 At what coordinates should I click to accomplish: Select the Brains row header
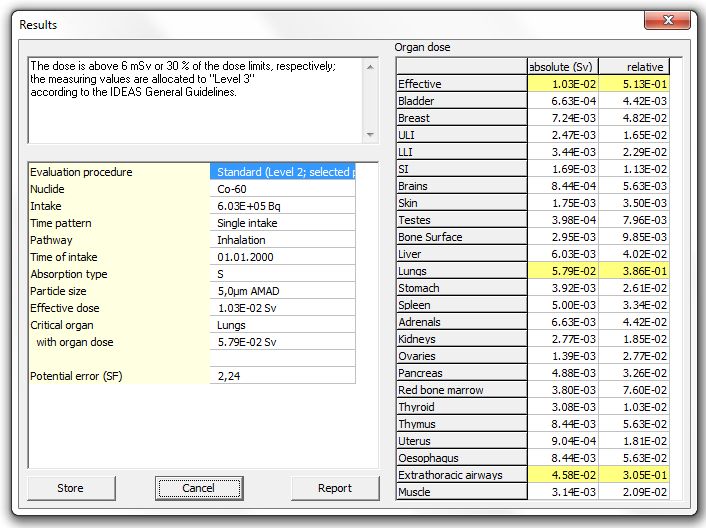(462, 186)
